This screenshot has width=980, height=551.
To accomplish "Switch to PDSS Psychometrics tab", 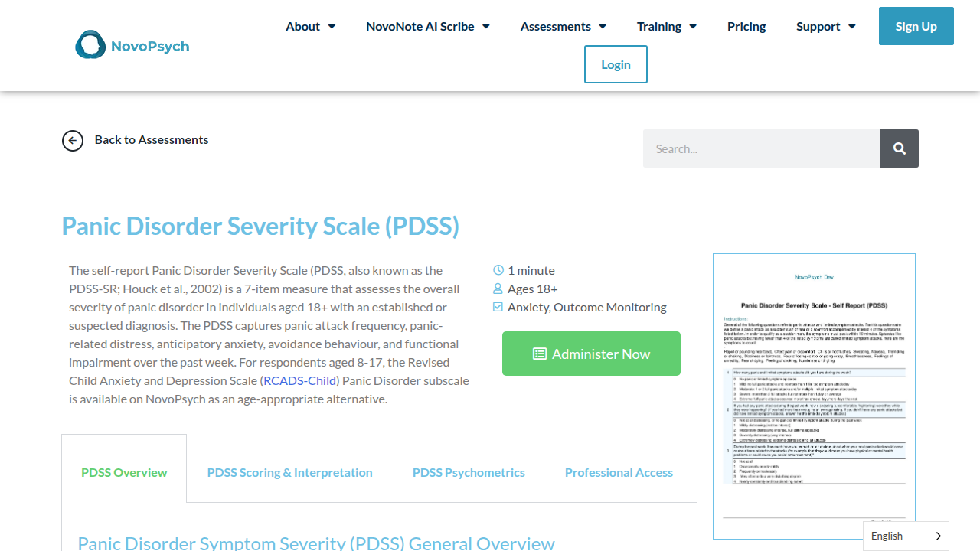I will pos(469,472).
